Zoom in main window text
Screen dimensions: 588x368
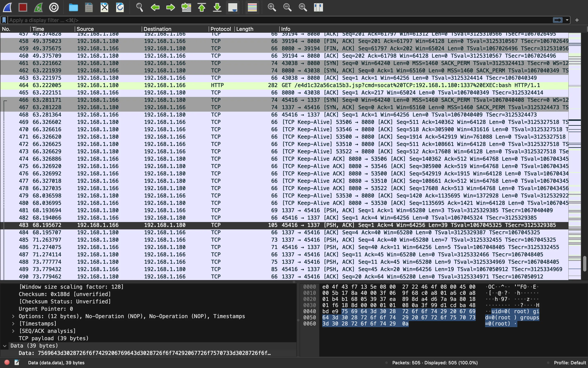click(272, 7)
